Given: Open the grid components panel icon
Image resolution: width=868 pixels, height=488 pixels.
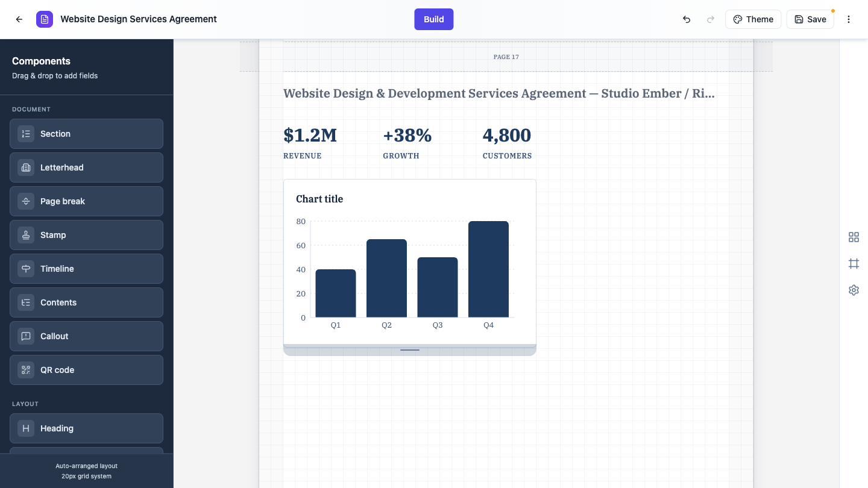Looking at the screenshot, I should [x=854, y=237].
